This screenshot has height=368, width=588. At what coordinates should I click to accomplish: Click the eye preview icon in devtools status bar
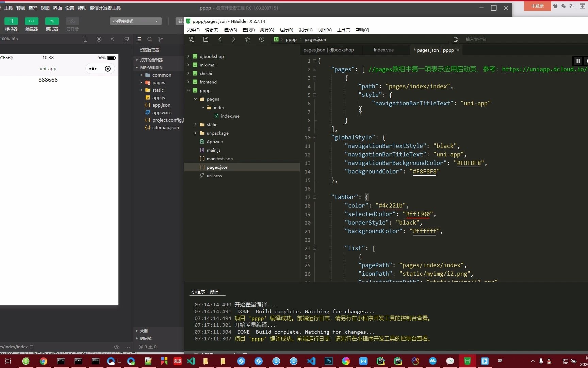(116, 347)
